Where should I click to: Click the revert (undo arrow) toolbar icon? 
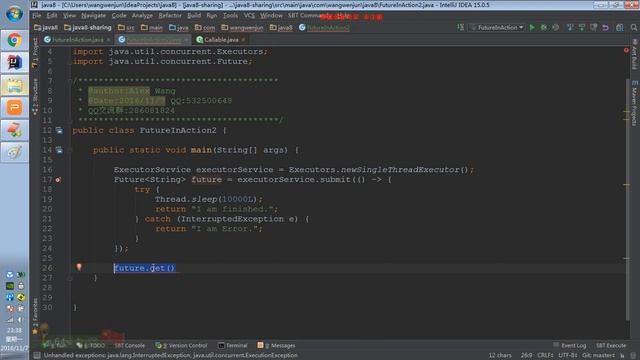[605, 27]
